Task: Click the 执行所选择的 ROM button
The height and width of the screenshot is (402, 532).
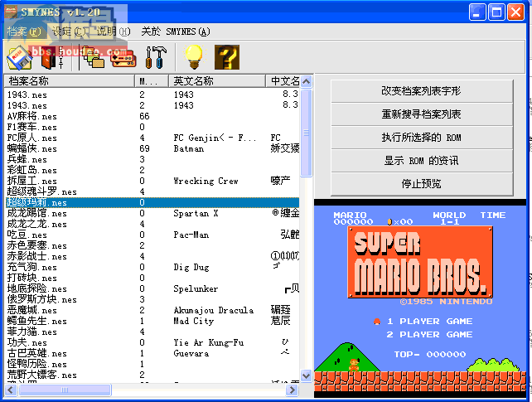Action: pos(422,138)
